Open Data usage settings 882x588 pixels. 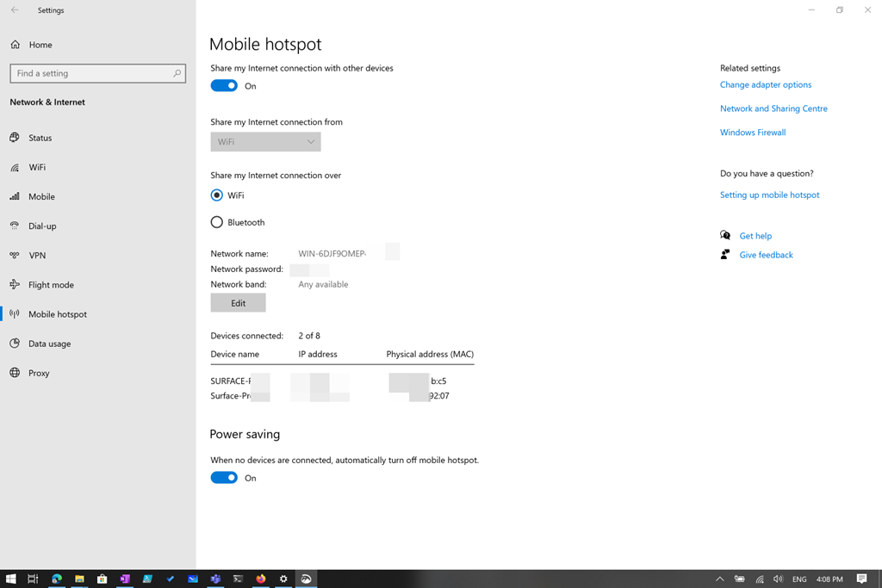[49, 344]
